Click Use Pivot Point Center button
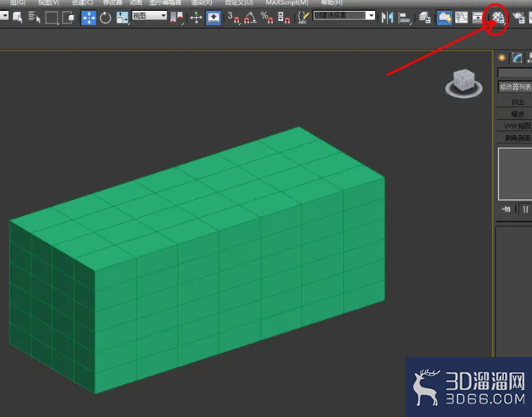Image resolution: width=532 pixels, height=417 pixels. point(176,18)
